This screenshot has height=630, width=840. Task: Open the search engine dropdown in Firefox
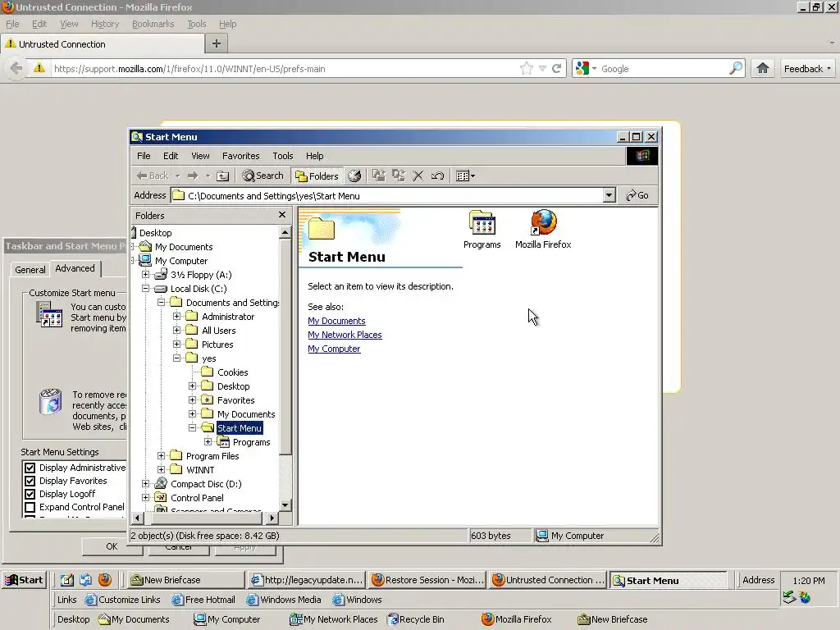point(586,69)
